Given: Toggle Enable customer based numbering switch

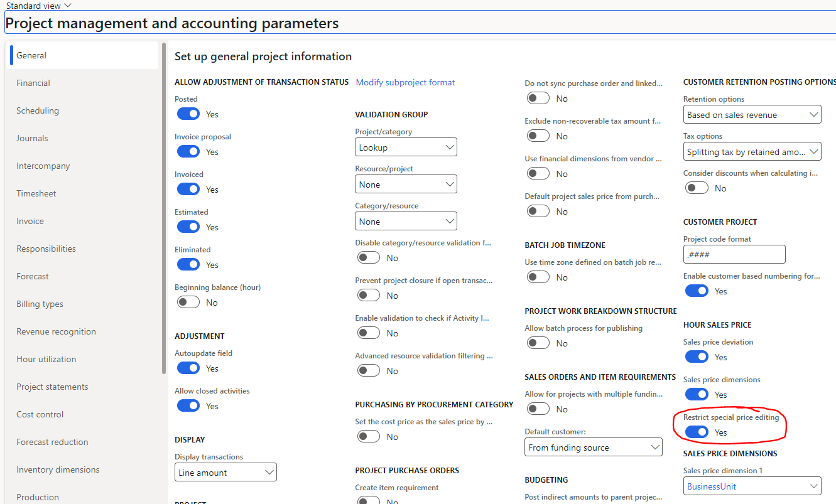Looking at the screenshot, I should pos(697,291).
